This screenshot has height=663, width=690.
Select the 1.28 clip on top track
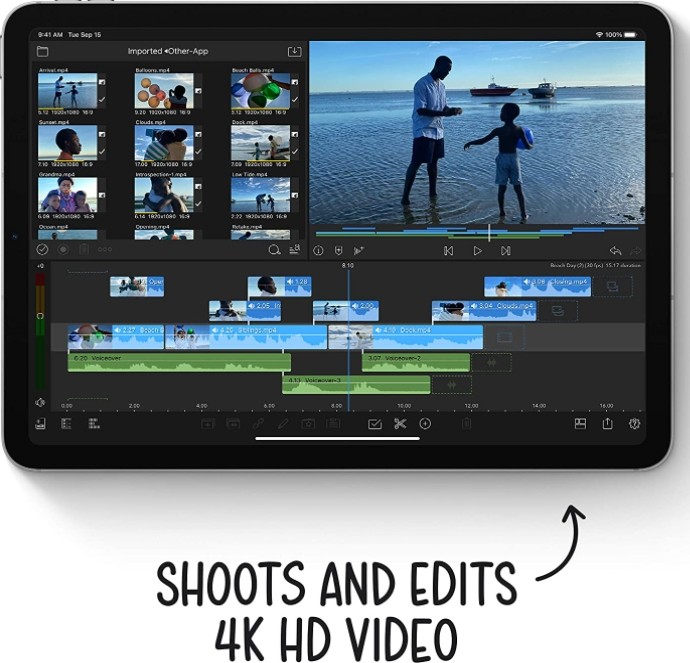click(279, 286)
